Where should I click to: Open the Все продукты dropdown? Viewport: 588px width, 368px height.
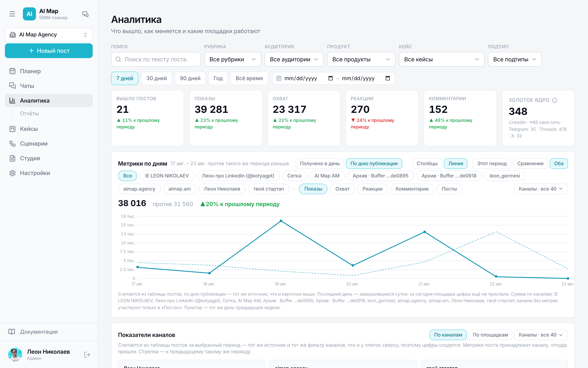[361, 59]
